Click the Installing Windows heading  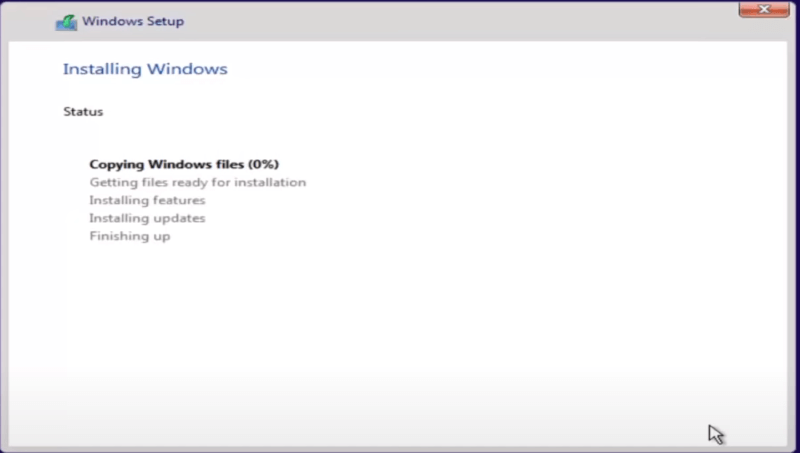145,69
